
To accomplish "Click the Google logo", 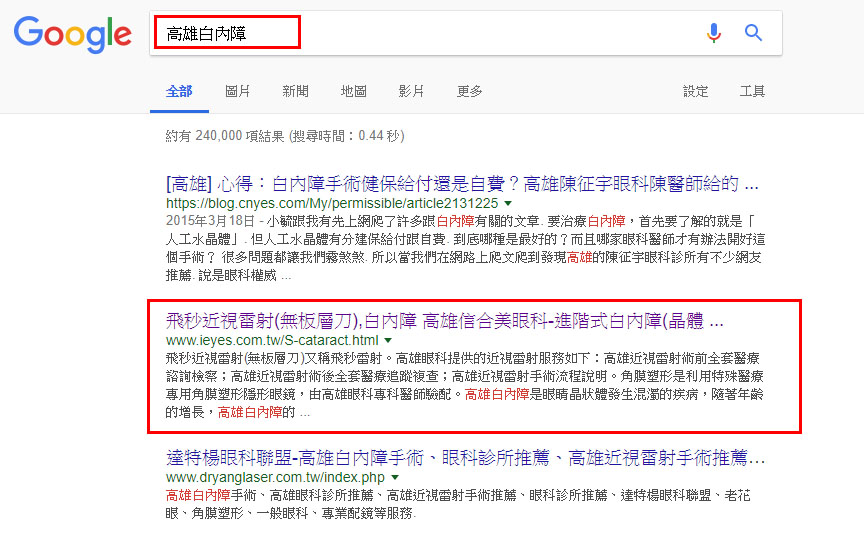I will (72, 34).
